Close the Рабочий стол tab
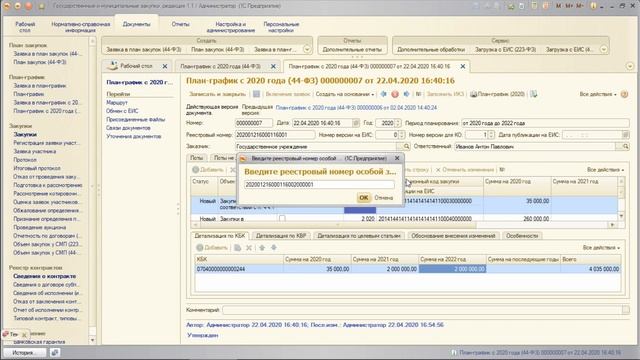Image resolution: width=640 pixels, height=360 pixels. pos(165,66)
